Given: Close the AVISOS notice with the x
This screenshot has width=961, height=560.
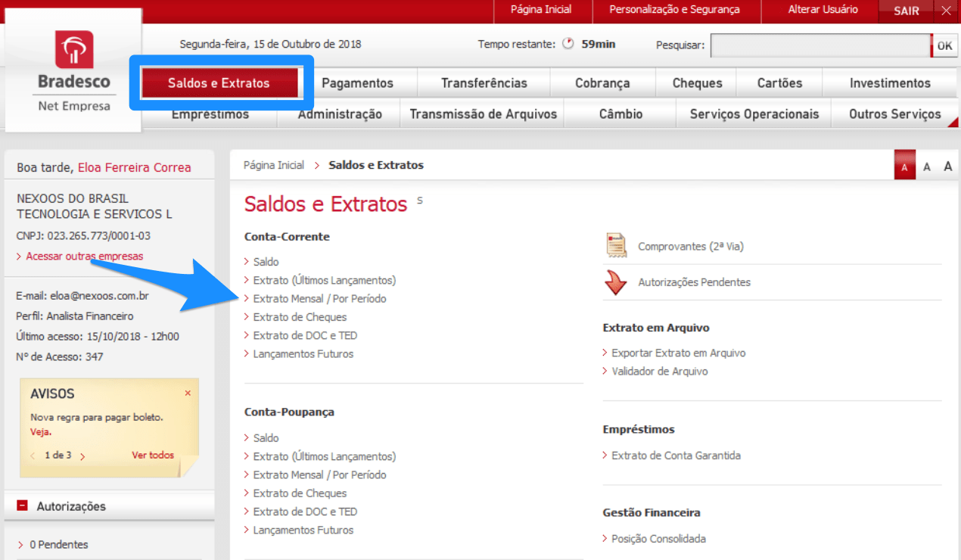Looking at the screenshot, I should point(188,394).
